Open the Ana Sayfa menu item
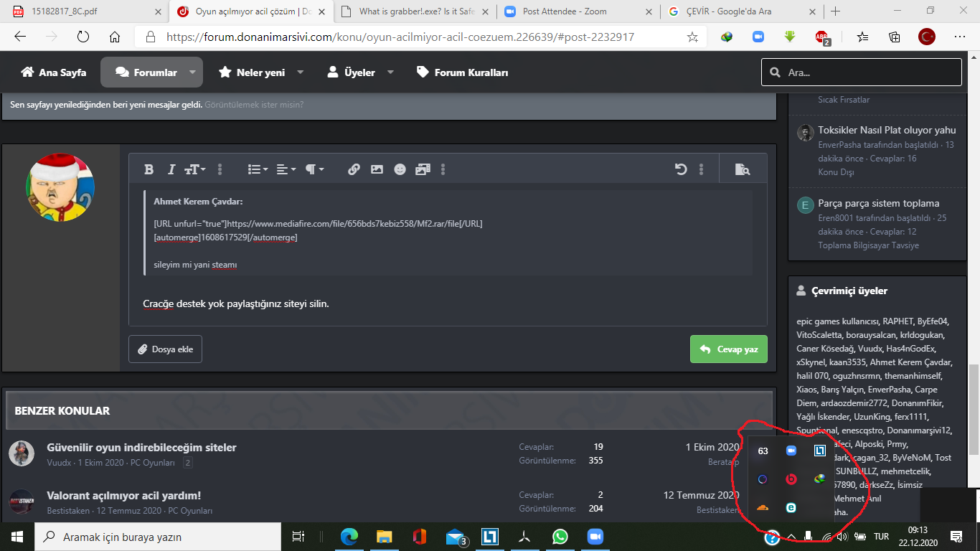Viewport: 980px width, 551px height. (54, 72)
